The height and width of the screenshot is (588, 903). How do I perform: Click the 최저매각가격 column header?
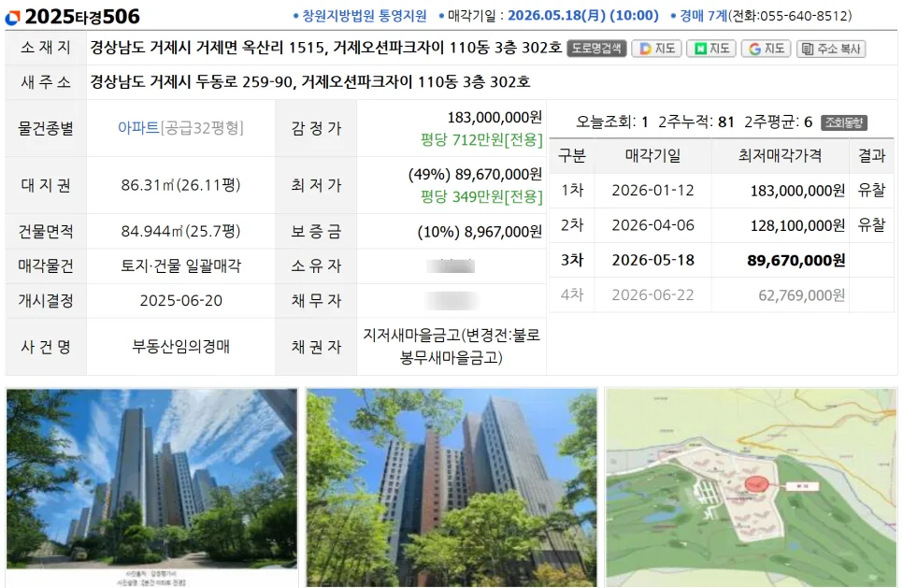[x=780, y=155]
